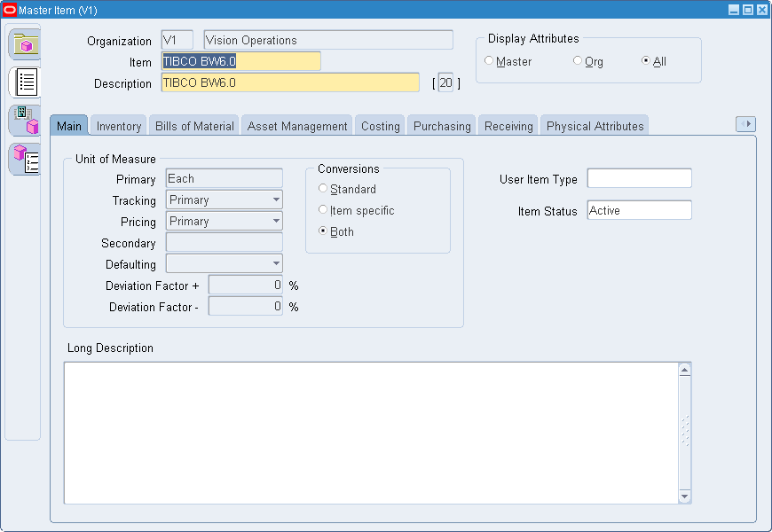The width and height of the screenshot is (772, 532).
Task: Click the Deviation Factor + field
Action: pos(245,285)
